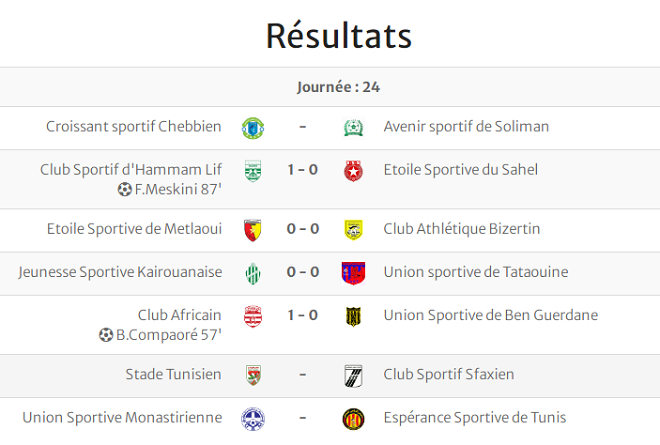Click the Club Africain team crest
The width and height of the screenshot is (660, 445).
[x=252, y=316]
